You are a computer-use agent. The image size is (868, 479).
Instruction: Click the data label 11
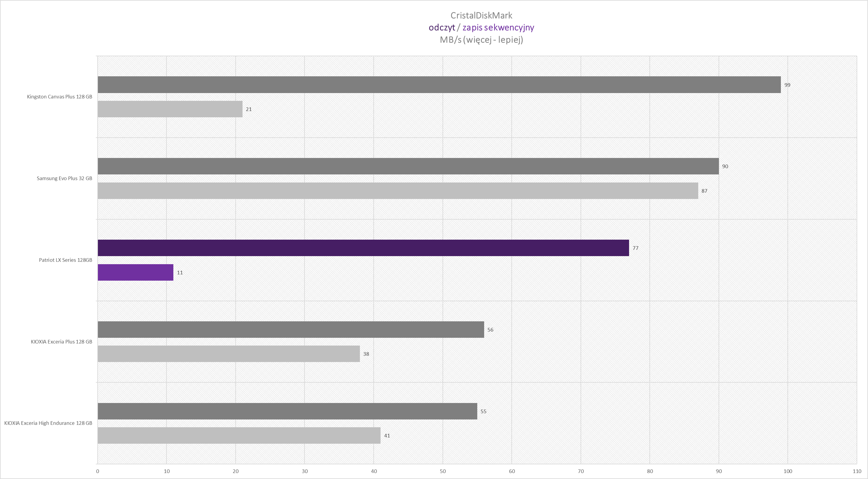[180, 273]
